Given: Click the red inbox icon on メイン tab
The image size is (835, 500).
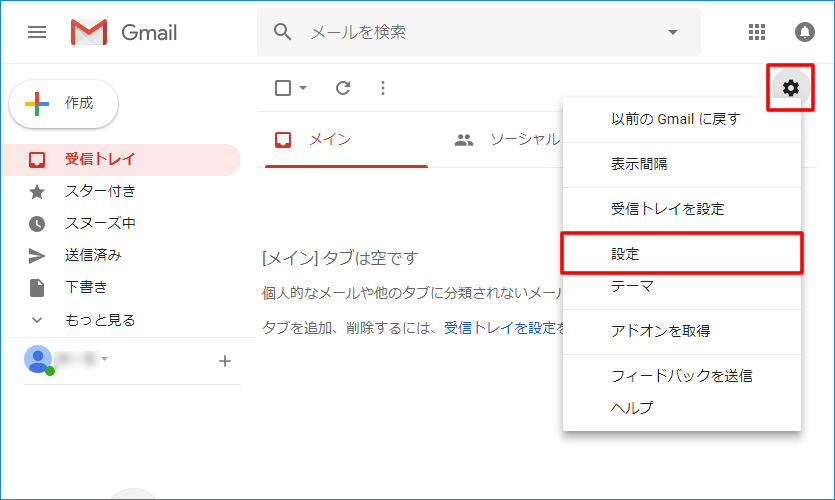Looking at the screenshot, I should click(x=283, y=140).
